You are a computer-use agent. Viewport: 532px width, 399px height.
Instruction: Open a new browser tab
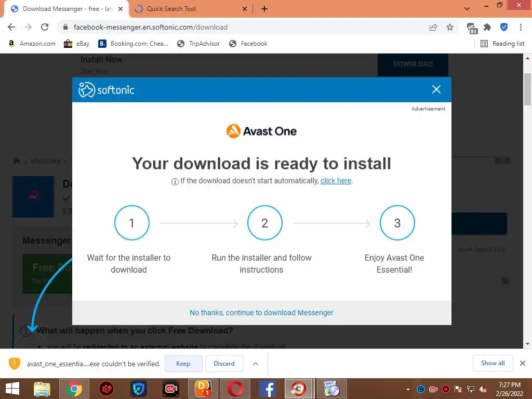(264, 9)
